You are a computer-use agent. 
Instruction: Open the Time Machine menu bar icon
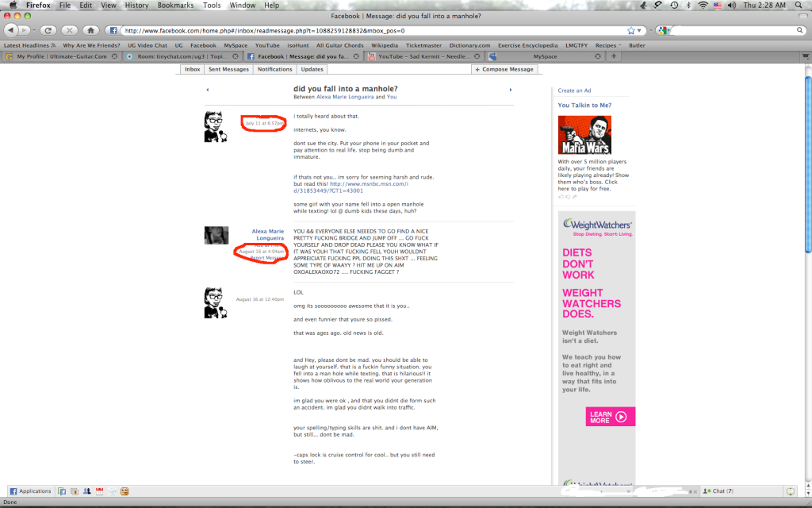coord(674,6)
